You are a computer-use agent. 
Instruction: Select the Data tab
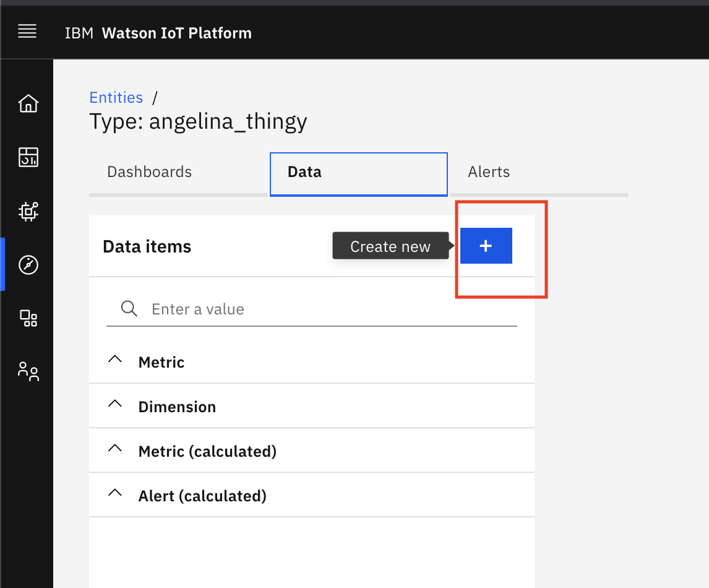click(x=359, y=174)
